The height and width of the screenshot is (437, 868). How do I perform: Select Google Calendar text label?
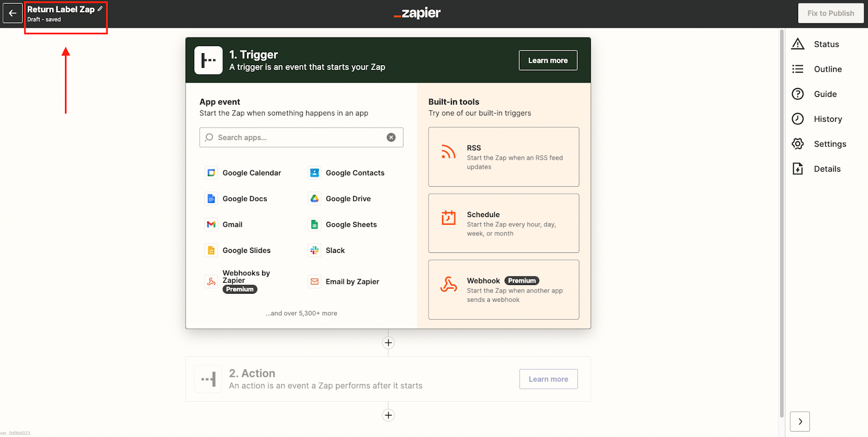pyautogui.click(x=252, y=173)
